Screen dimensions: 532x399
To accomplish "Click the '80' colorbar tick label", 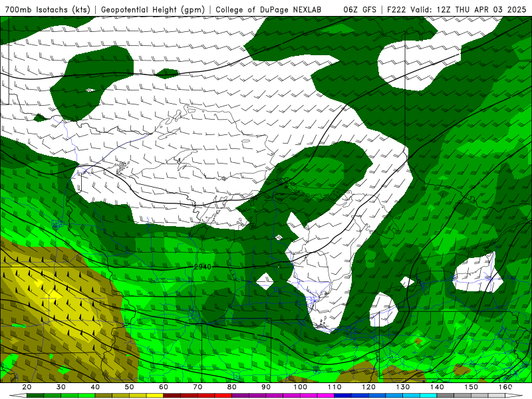I will tap(231, 387).
